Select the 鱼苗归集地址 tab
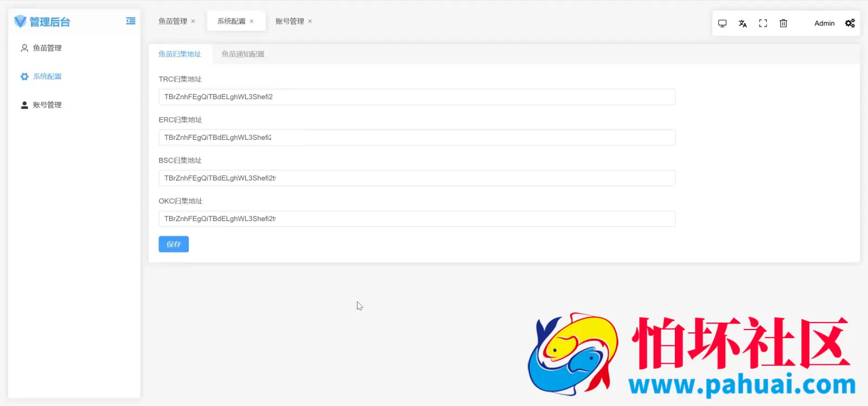The height and width of the screenshot is (406, 868). click(180, 54)
